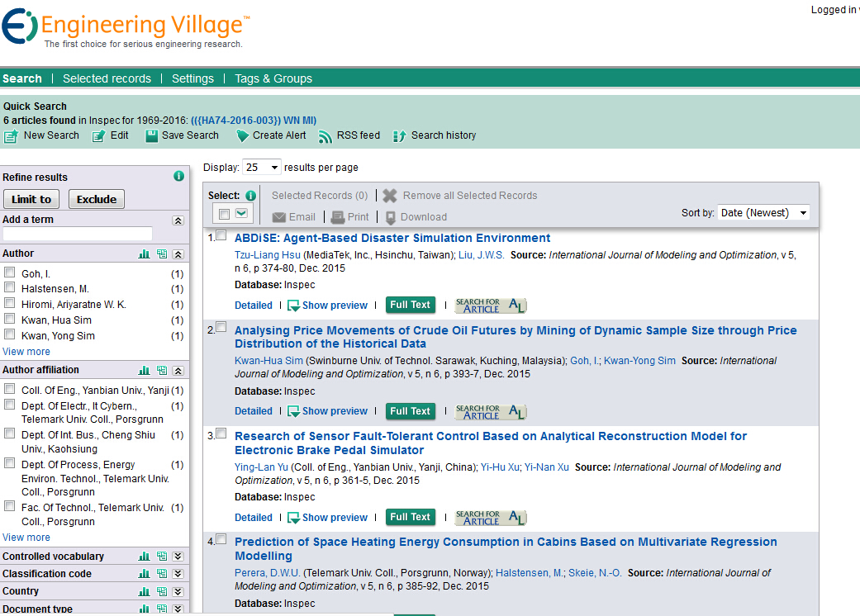Image resolution: width=860 pixels, height=616 pixels.
Task: Click the Engineering Village logo
Action: click(126, 28)
